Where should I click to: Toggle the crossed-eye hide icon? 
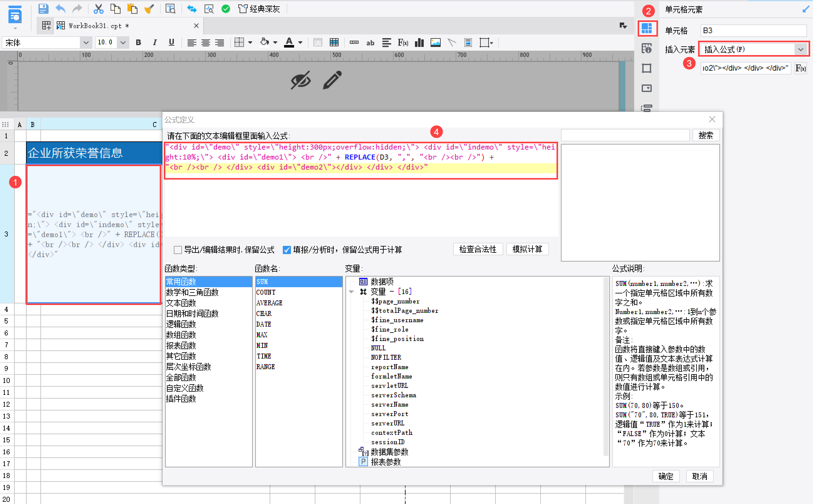click(300, 80)
